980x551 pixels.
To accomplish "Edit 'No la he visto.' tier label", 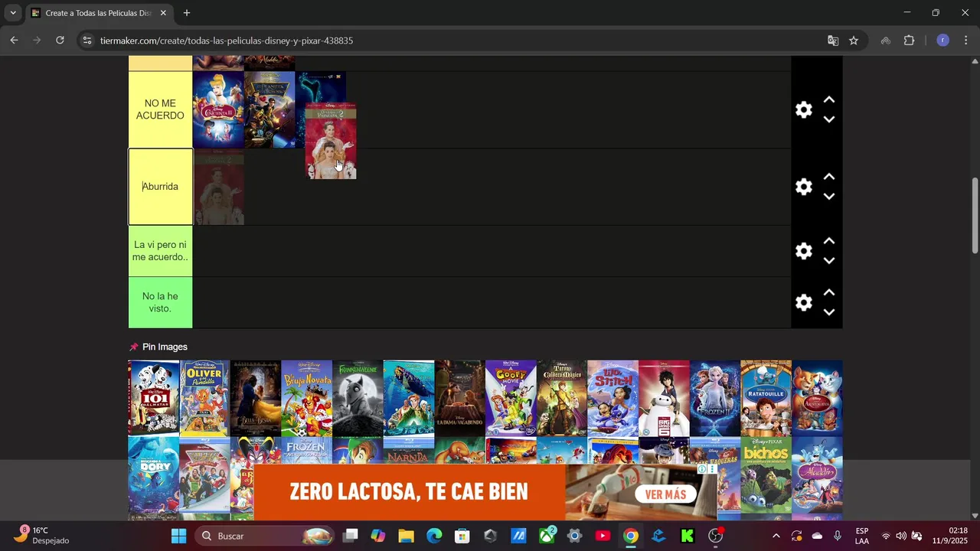I will (160, 302).
